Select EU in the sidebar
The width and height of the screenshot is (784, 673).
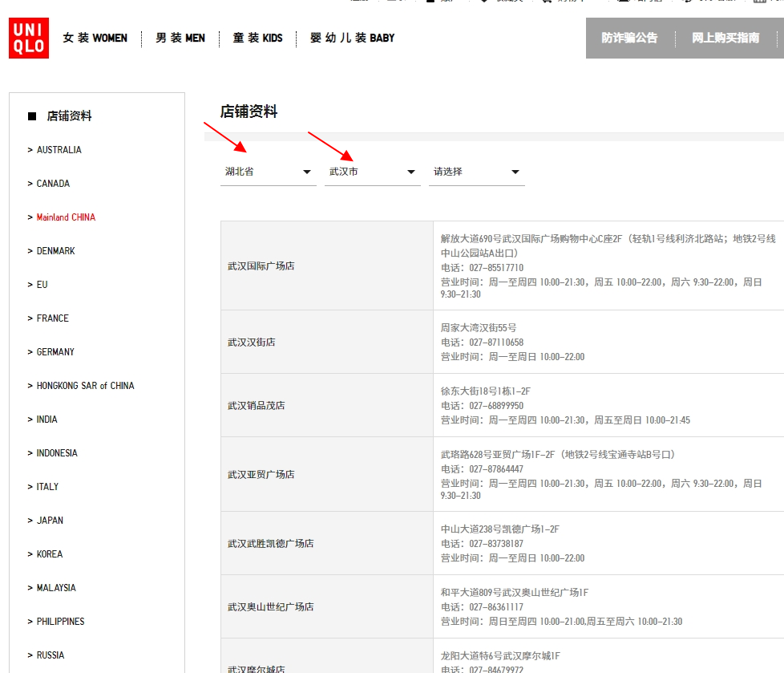(x=42, y=285)
